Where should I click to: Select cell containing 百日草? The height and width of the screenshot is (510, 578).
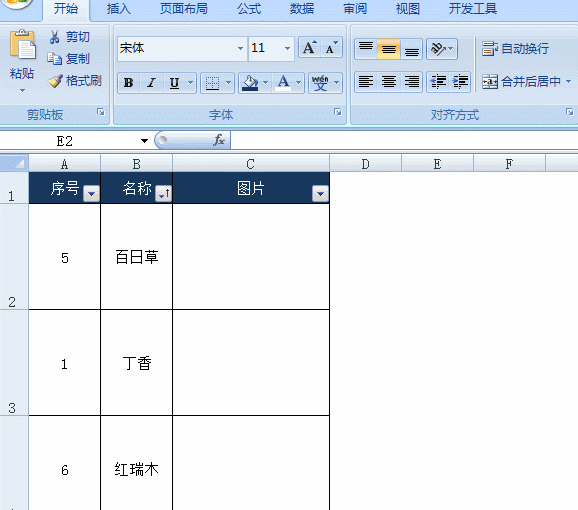pyautogui.click(x=136, y=257)
